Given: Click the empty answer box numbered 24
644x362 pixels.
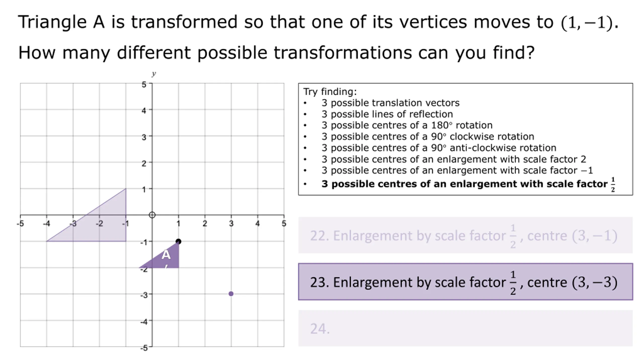Looking at the screenshot, I should [465, 328].
